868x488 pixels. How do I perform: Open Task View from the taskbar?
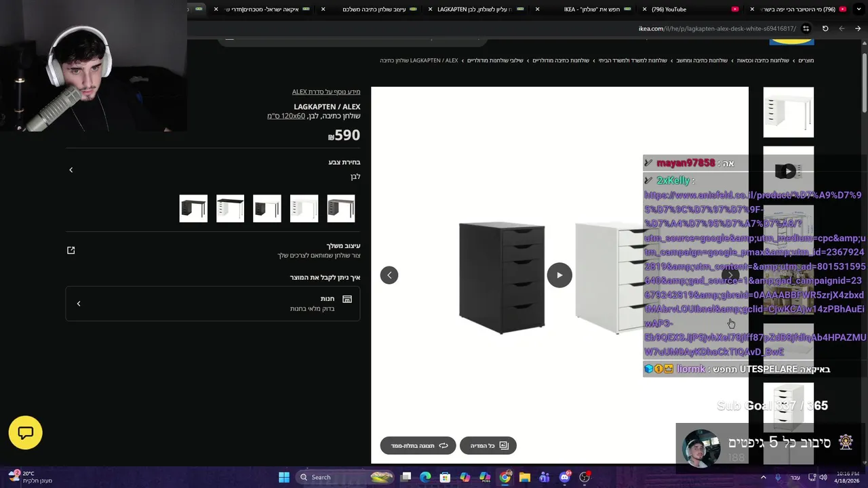pos(406,477)
